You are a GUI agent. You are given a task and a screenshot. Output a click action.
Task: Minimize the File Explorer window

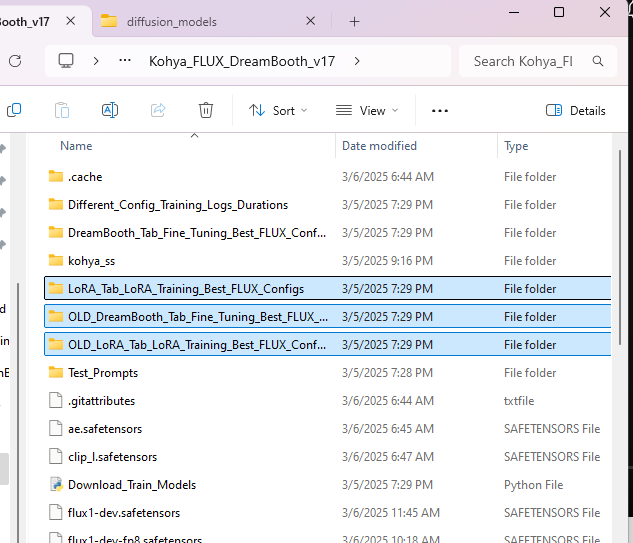[x=514, y=13]
